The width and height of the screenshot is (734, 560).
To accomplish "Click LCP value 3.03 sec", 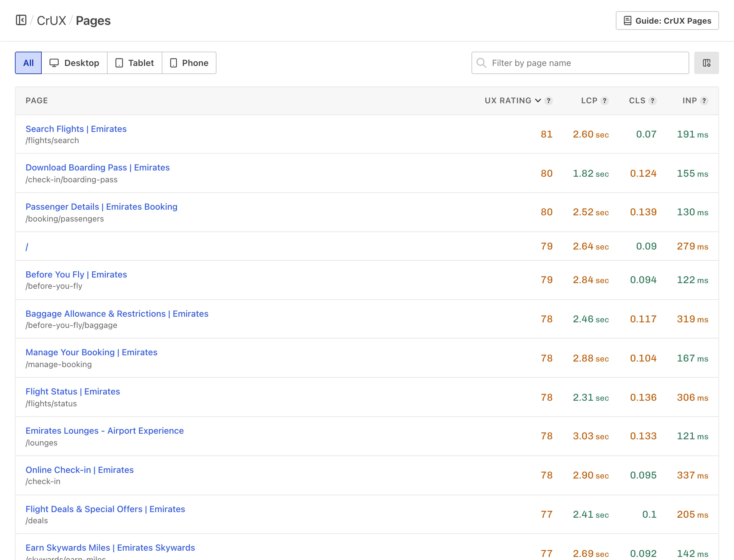I will tap(591, 436).
